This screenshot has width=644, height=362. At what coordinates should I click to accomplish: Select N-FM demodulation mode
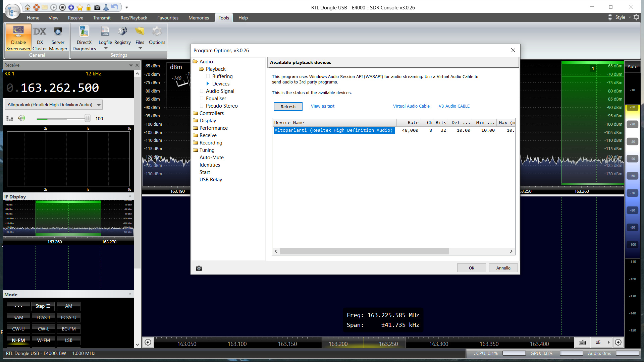(x=18, y=340)
